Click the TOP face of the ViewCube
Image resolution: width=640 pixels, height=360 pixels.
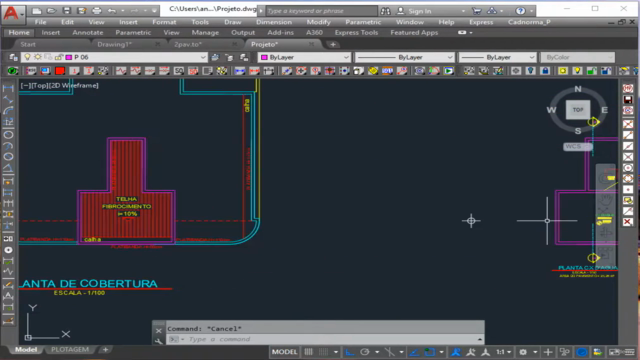click(578, 110)
